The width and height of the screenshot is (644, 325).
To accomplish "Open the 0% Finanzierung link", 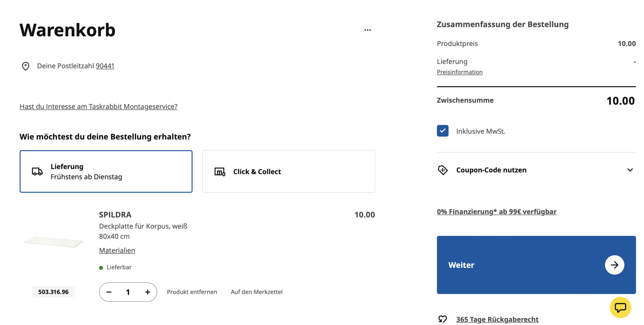I will click(x=496, y=212).
